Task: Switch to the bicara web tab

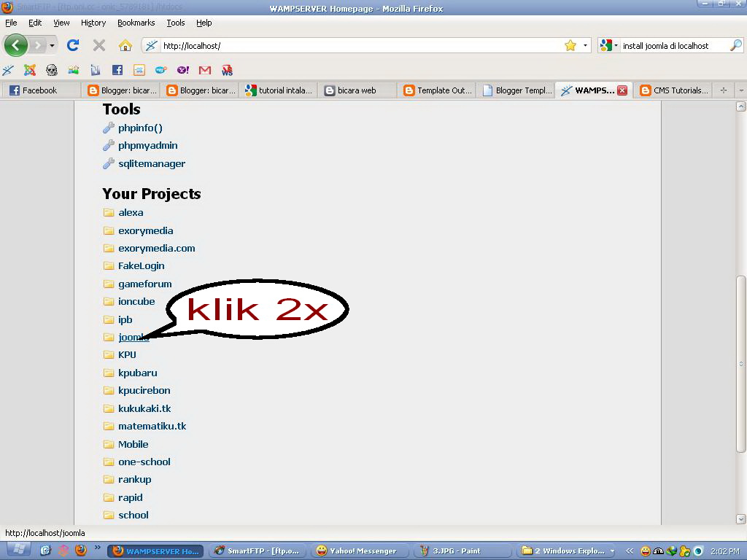Action: pyautogui.click(x=357, y=90)
